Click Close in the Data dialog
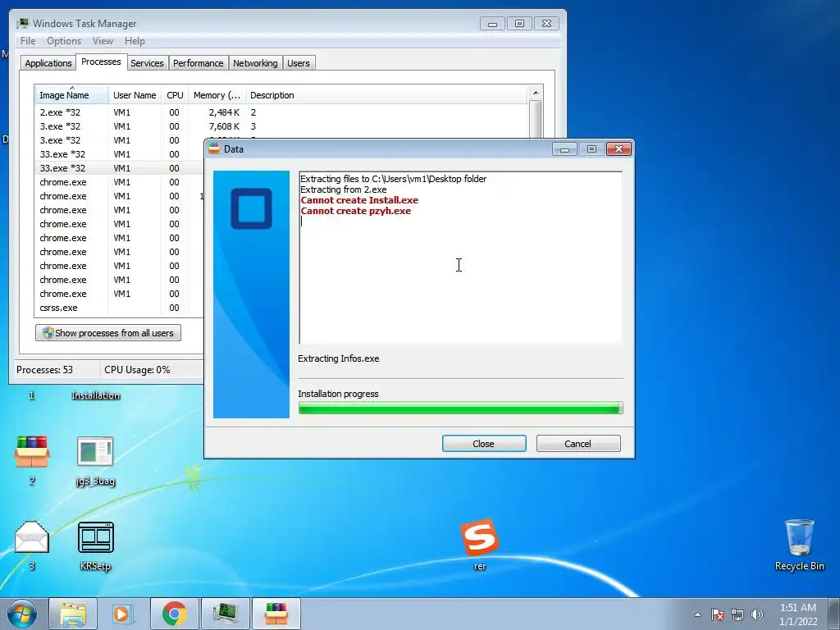The image size is (840, 630). click(484, 444)
